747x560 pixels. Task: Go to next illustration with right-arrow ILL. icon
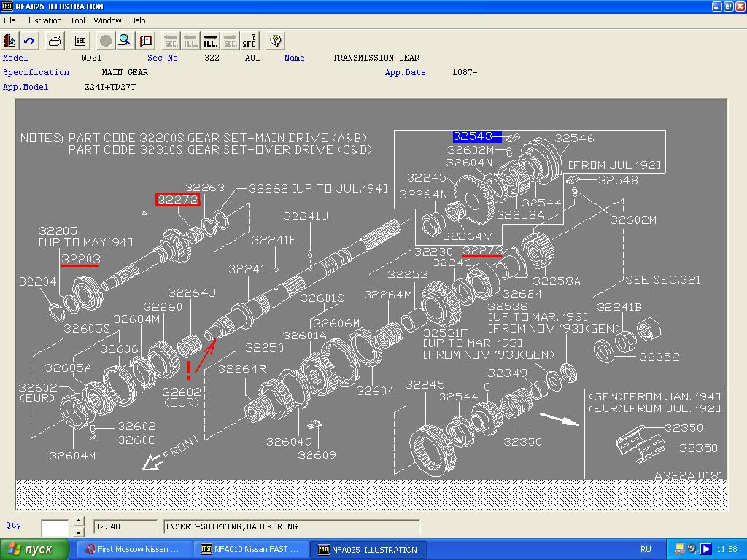click(x=210, y=41)
